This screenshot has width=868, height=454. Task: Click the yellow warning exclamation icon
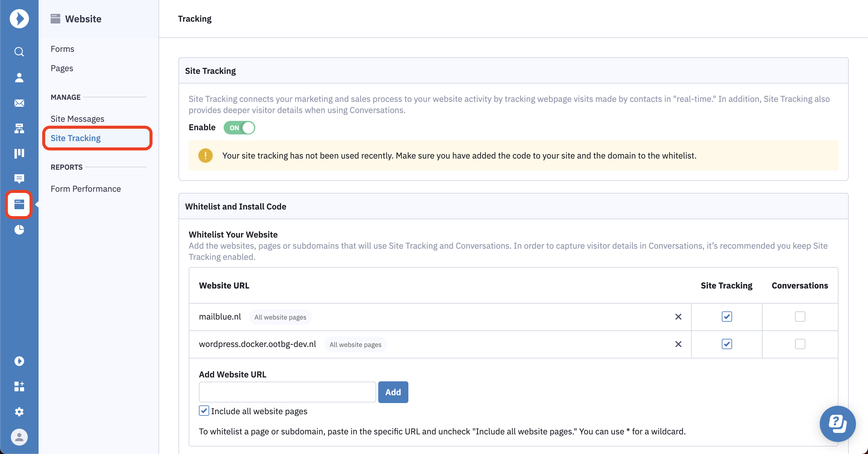tap(206, 155)
